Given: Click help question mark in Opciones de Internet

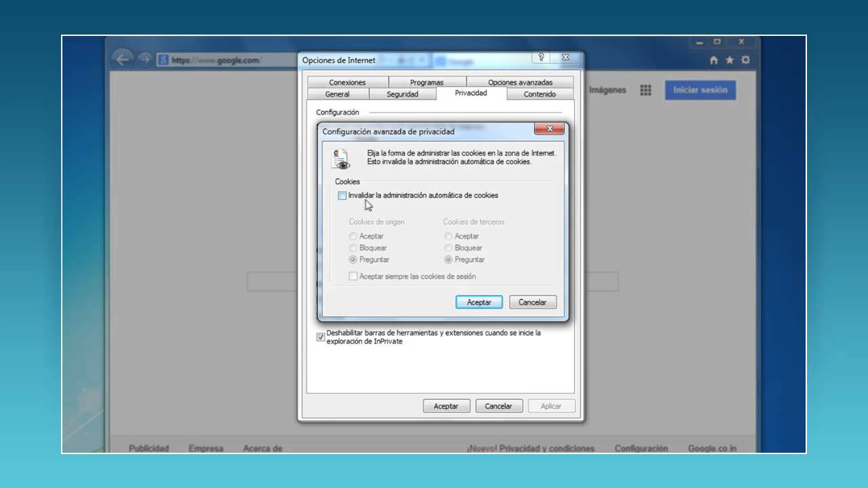Looking at the screenshot, I should click(x=541, y=58).
